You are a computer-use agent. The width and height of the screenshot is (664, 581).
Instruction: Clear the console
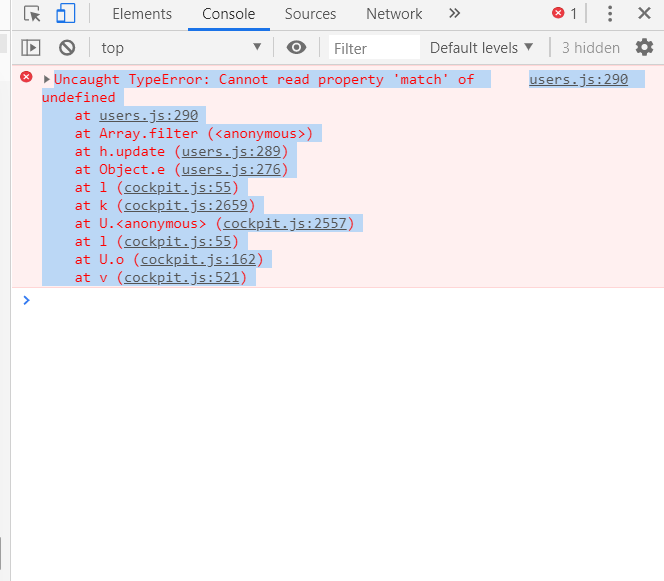click(x=67, y=47)
